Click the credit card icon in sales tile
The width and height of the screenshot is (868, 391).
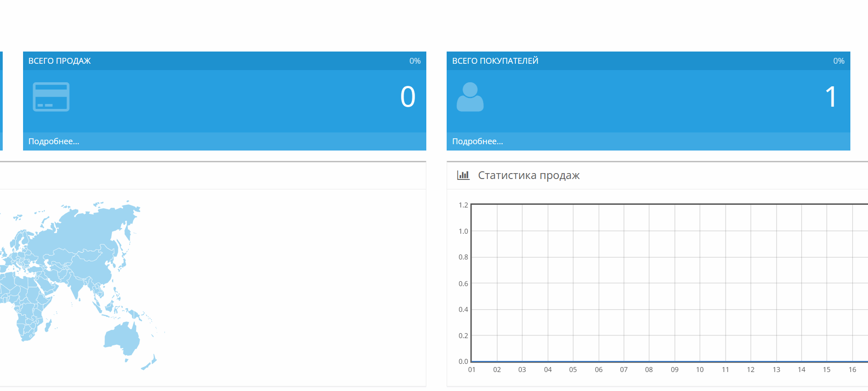[x=51, y=97]
